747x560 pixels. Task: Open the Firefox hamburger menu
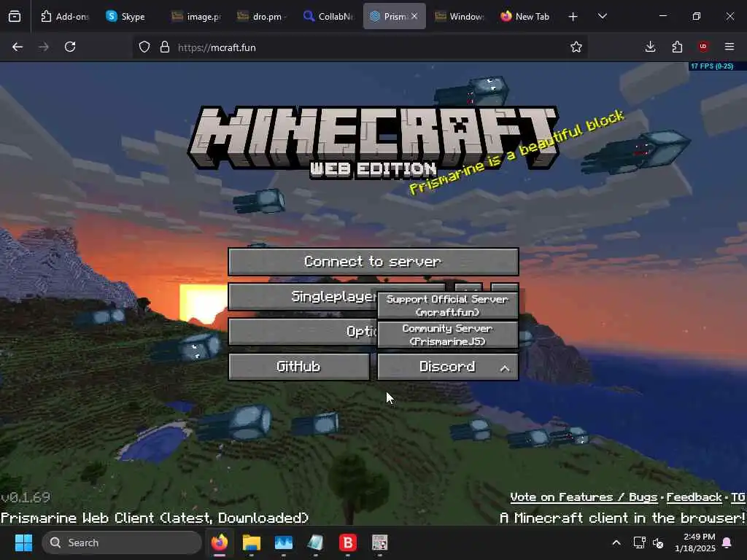729,47
